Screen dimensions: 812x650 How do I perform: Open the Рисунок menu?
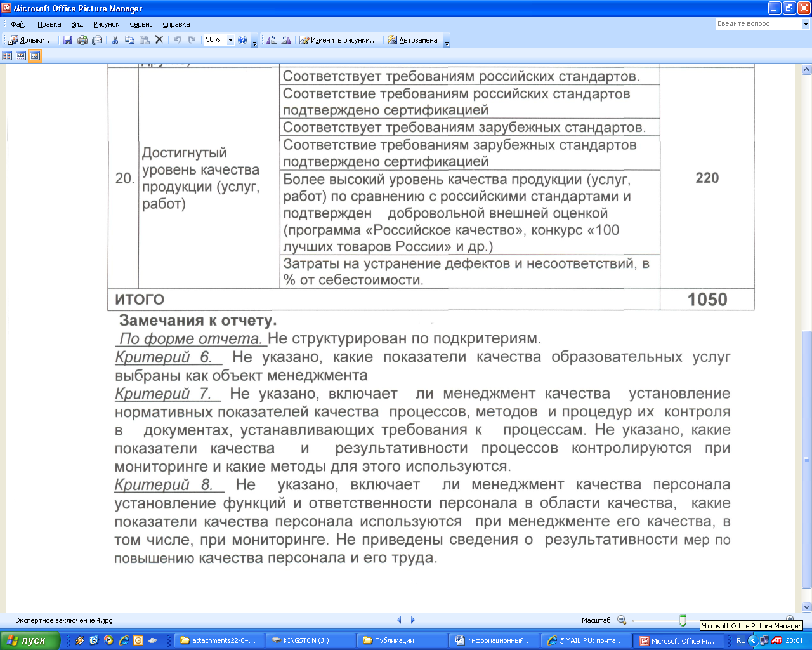pos(106,24)
